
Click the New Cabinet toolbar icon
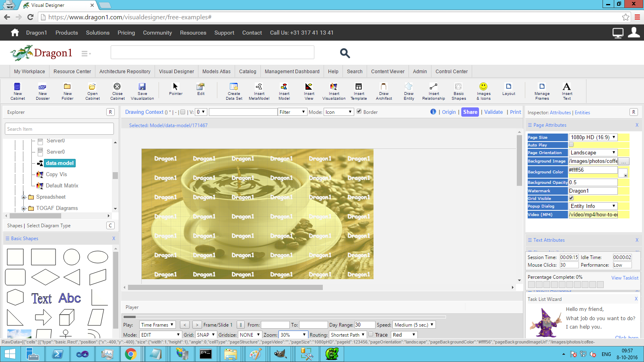coord(17,91)
